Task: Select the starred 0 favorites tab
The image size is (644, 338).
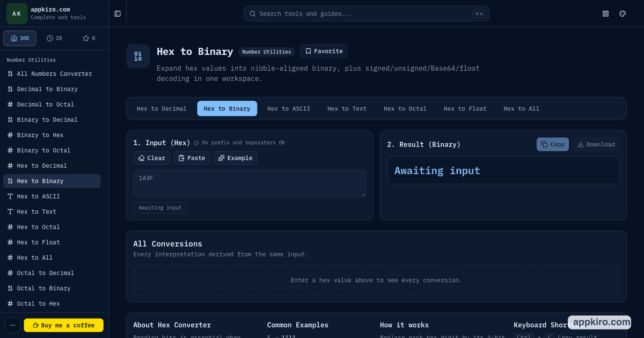Action: click(89, 38)
